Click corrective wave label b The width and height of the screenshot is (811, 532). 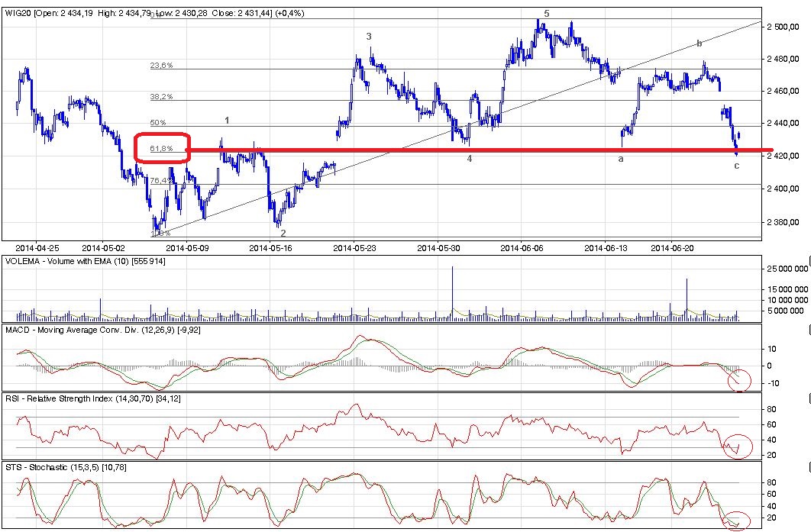click(x=700, y=44)
